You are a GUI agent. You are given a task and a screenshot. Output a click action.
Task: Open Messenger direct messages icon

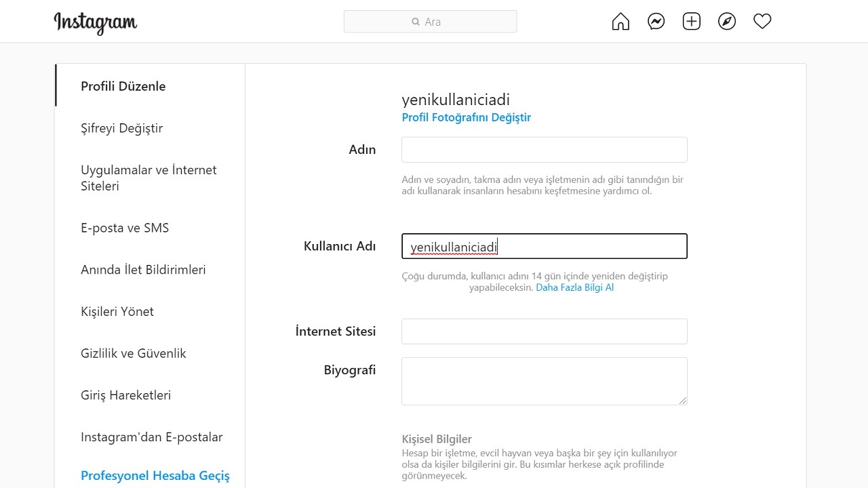tap(656, 22)
